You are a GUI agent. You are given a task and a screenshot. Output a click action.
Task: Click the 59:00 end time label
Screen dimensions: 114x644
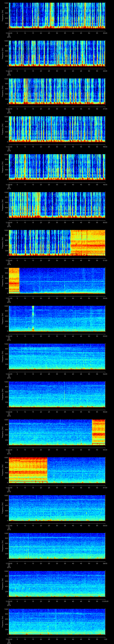click(x=105, y=564)
